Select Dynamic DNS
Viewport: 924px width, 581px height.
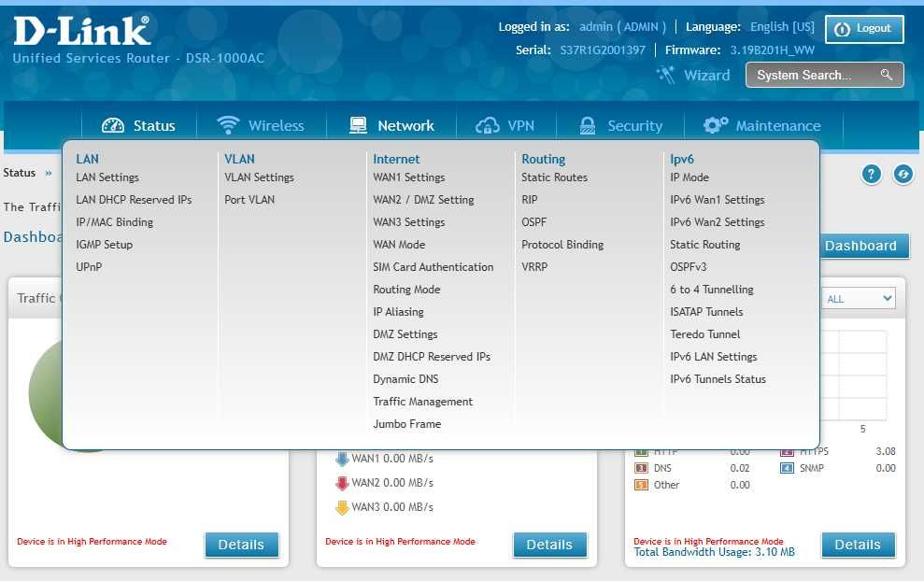(x=405, y=379)
